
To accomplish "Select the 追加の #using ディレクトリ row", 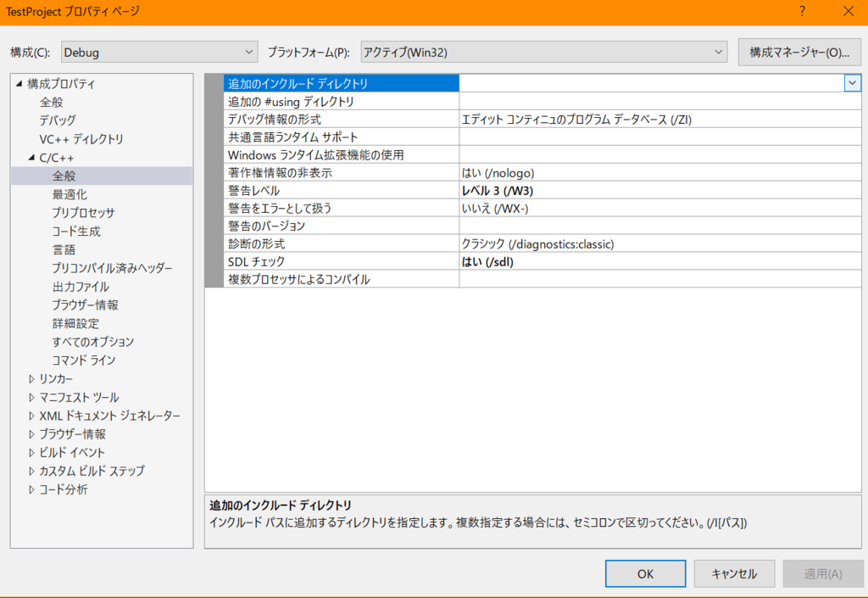I will click(542, 101).
